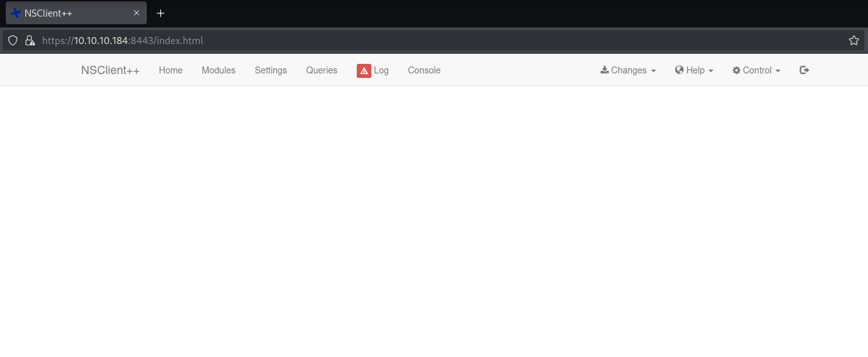This screenshot has width=868, height=357.
Task: Click the NSClient++ brand link in navbar
Action: pos(110,70)
